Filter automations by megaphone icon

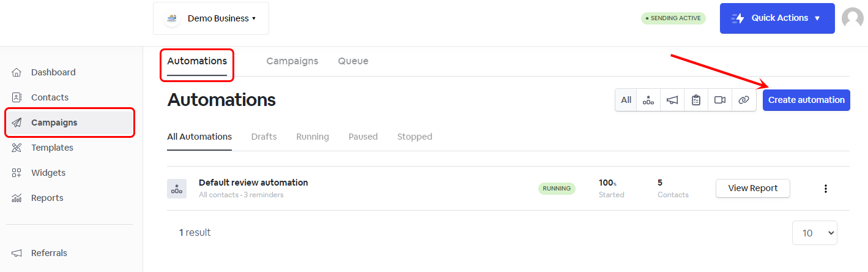tap(672, 100)
